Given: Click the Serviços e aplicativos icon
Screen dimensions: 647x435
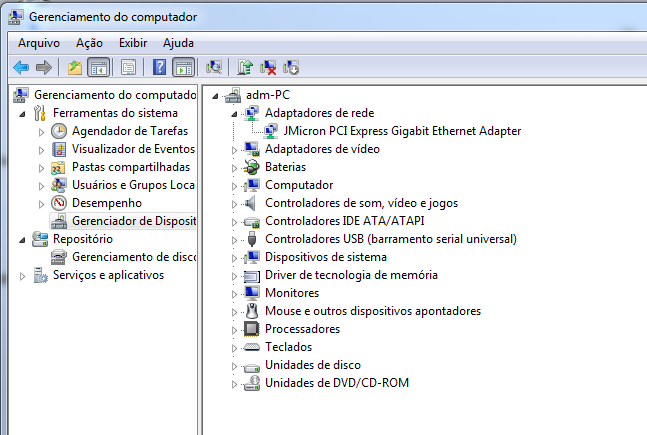Looking at the screenshot, I should tap(40, 275).
